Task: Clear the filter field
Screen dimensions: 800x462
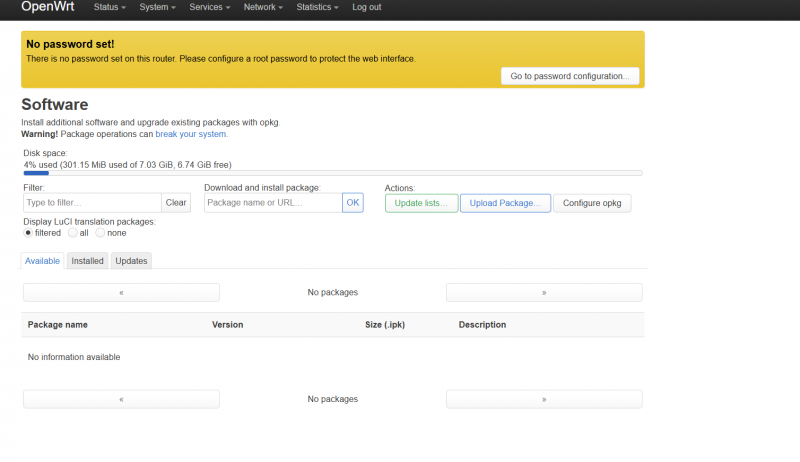Action: click(x=176, y=203)
